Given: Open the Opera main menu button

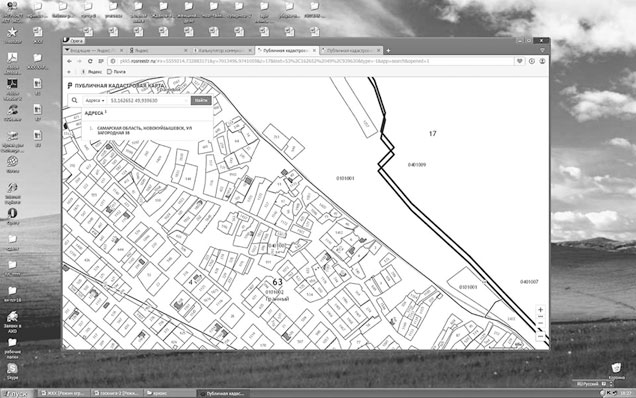Looking at the screenshot, I should click(74, 41).
